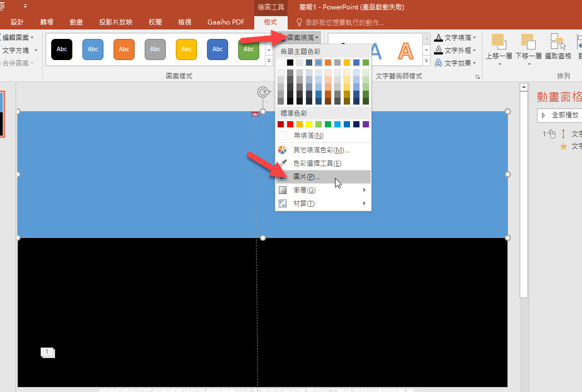Click the 下移一層 icon
Viewport: 582px width, 392px height.
click(x=529, y=42)
